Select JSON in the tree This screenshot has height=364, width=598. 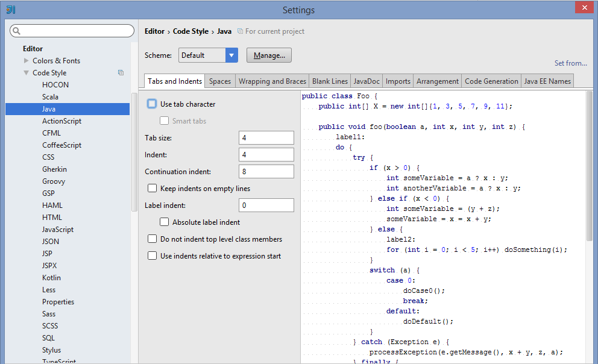(x=51, y=241)
